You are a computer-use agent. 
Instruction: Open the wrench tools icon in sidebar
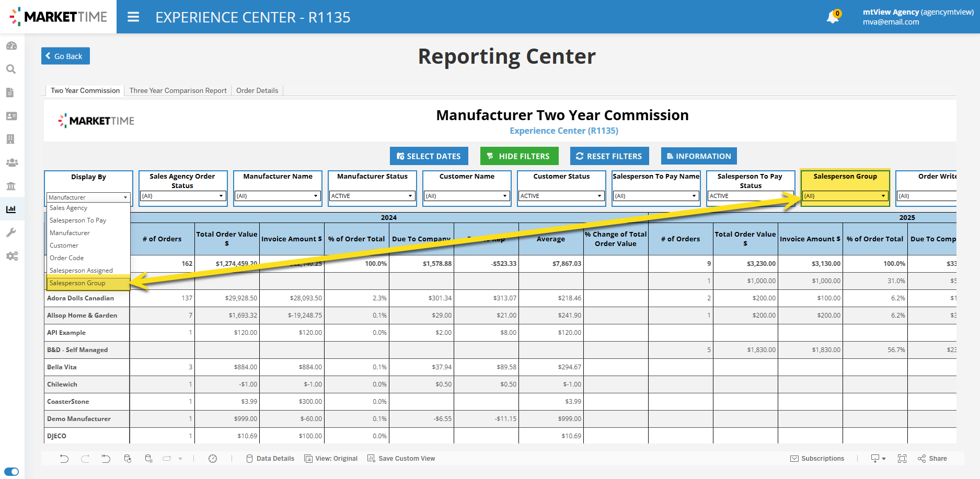coord(11,232)
